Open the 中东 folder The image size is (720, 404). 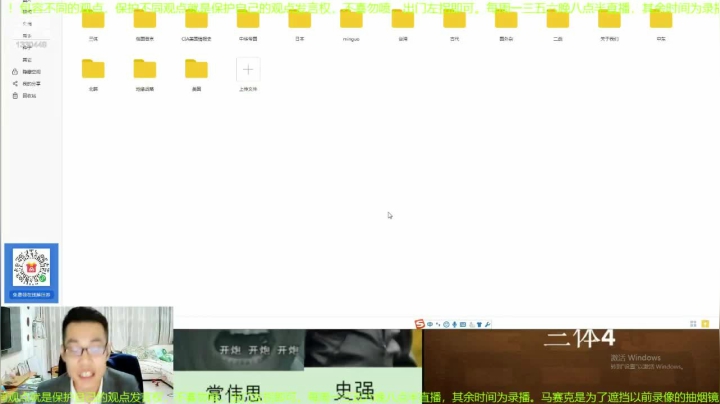661,20
